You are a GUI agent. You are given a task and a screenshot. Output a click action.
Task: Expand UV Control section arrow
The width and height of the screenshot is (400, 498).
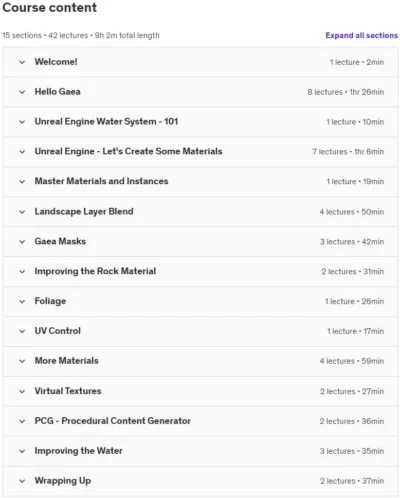tap(22, 331)
